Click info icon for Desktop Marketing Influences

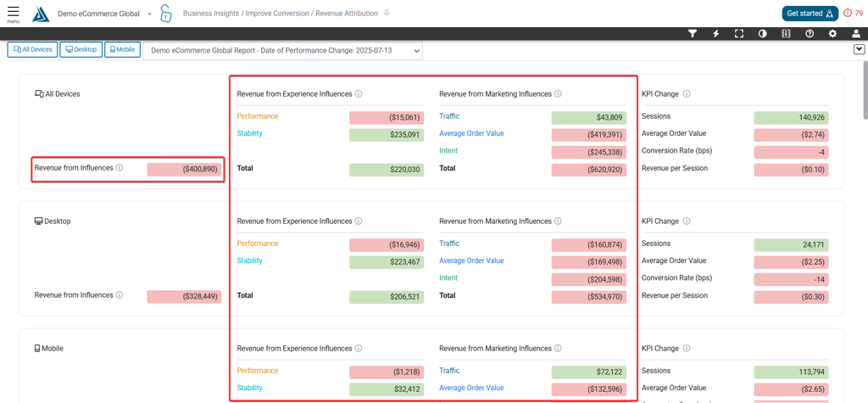pos(558,221)
